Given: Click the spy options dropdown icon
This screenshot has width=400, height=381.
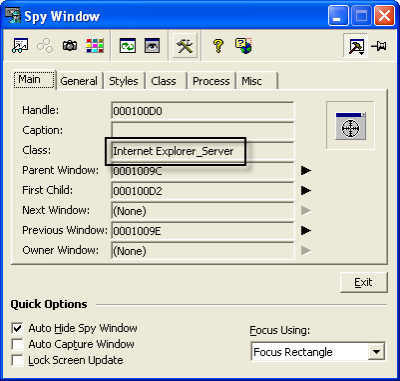Looking at the screenshot, I should click(355, 46).
